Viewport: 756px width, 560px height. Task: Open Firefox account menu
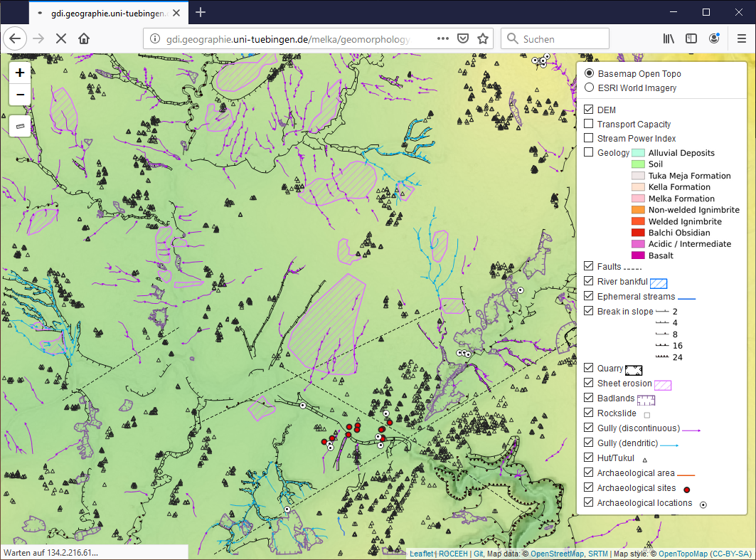coord(714,38)
